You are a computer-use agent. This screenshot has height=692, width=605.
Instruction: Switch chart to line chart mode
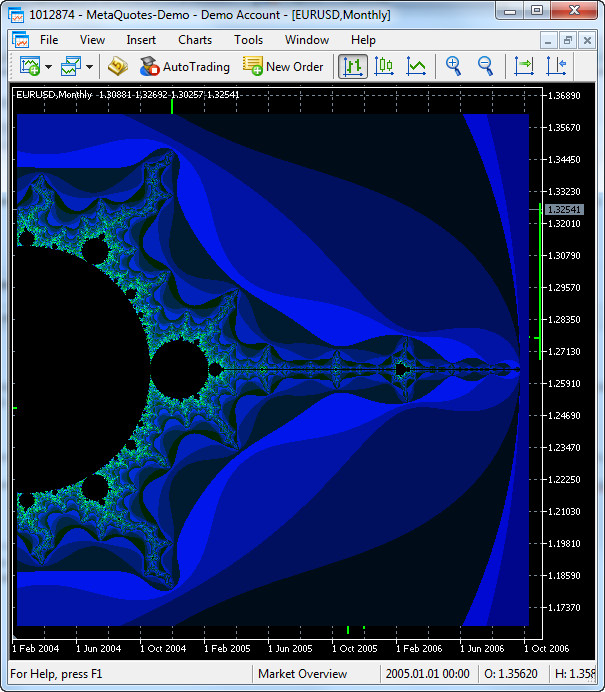416,67
